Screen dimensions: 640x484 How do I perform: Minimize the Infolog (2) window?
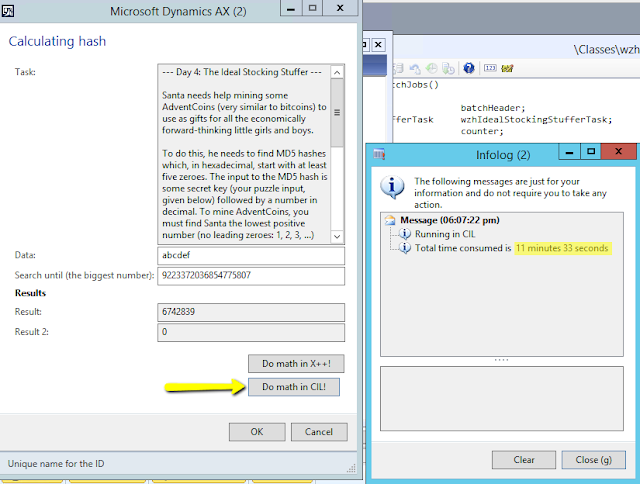569,152
